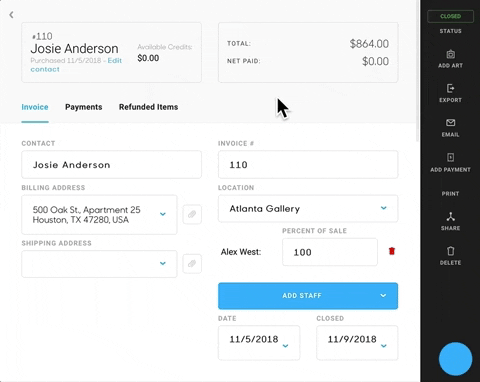This screenshot has width=480, height=382.
Task: Go back using the top-left arrow
Action: pos(11,15)
